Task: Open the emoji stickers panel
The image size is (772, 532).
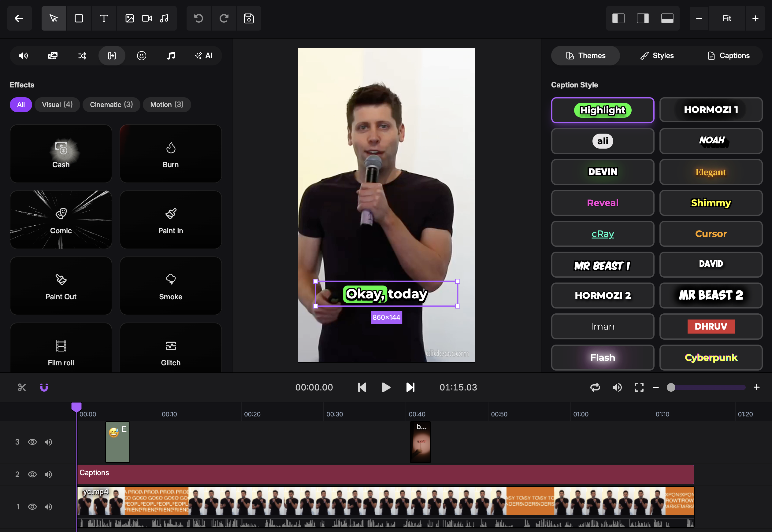Action: tap(141, 56)
